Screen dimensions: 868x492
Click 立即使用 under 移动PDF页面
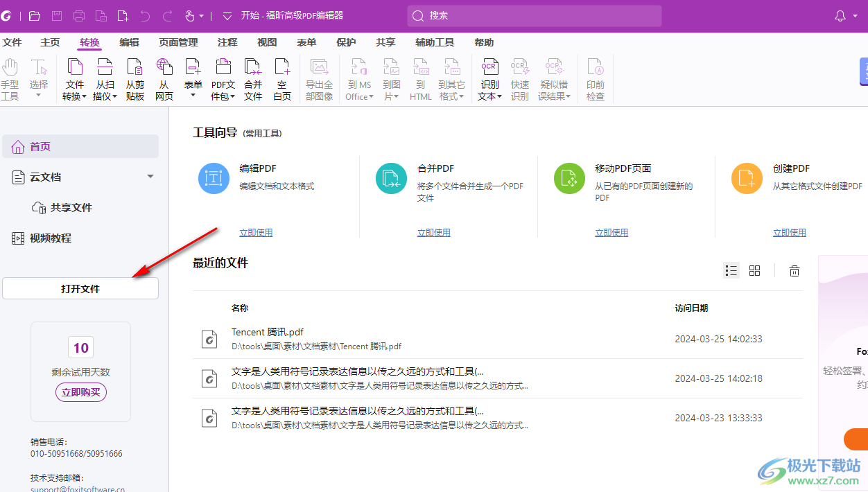[x=611, y=233]
